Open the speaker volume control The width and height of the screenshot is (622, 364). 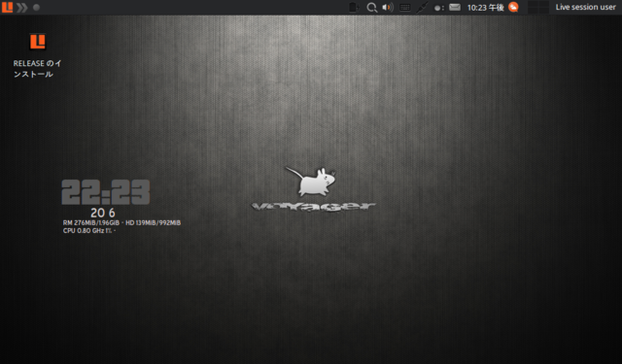click(388, 8)
